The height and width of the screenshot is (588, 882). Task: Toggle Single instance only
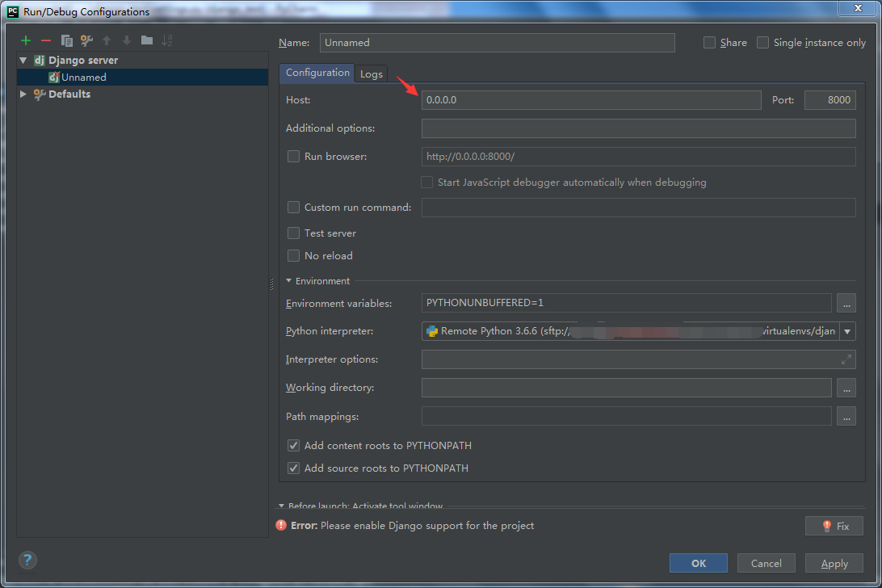(762, 43)
